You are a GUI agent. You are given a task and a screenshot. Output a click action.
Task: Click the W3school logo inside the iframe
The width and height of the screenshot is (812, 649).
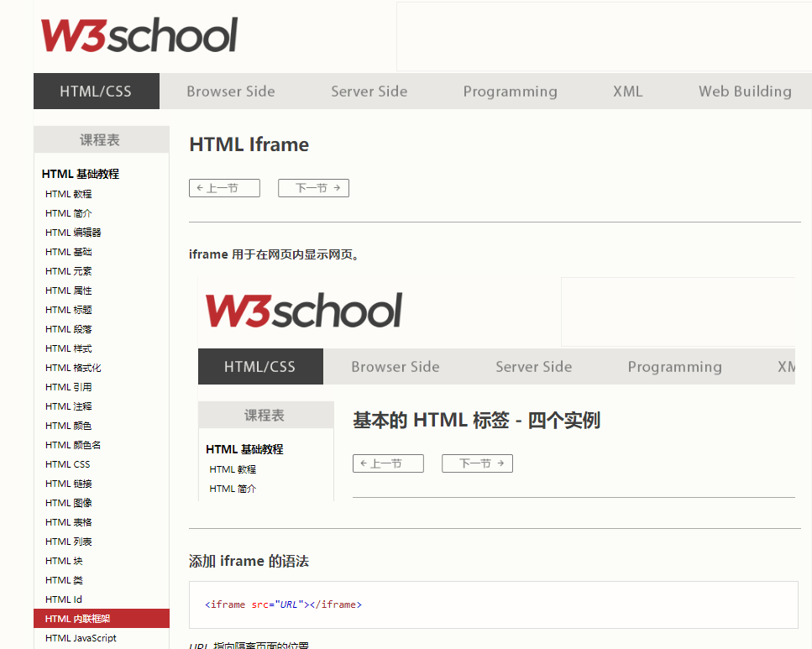303,311
